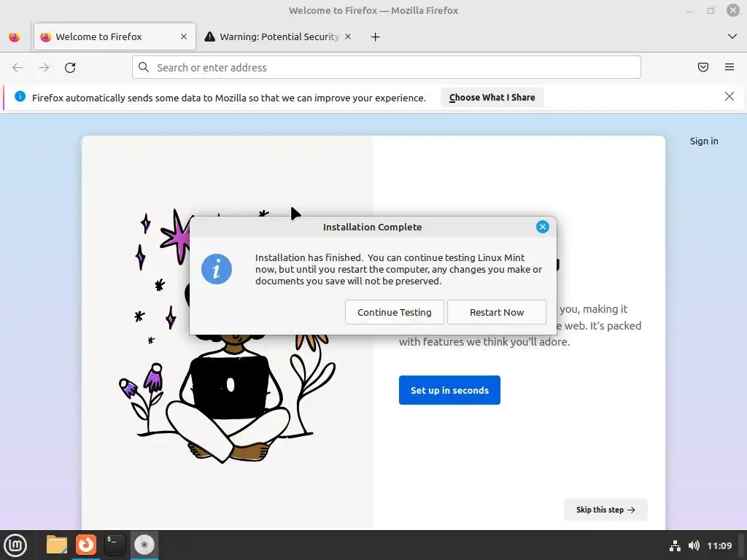Focus the Search or enter address field

tap(387, 67)
